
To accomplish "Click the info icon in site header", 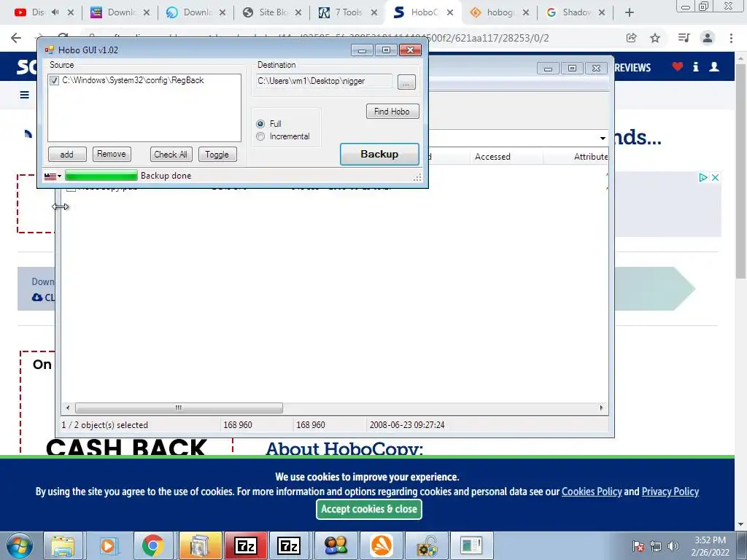I will pos(695,66).
